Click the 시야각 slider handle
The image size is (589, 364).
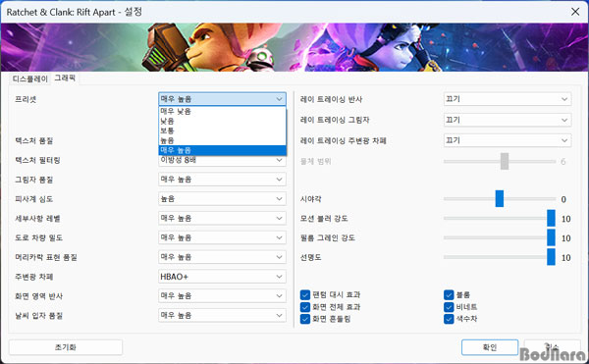coord(500,198)
